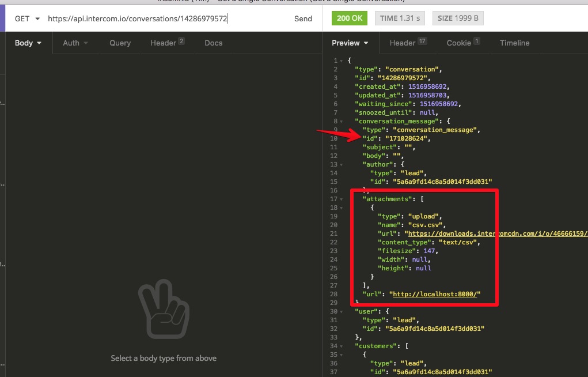588x377 pixels.
Task: Open the GET method dropdown
Action: 27,18
